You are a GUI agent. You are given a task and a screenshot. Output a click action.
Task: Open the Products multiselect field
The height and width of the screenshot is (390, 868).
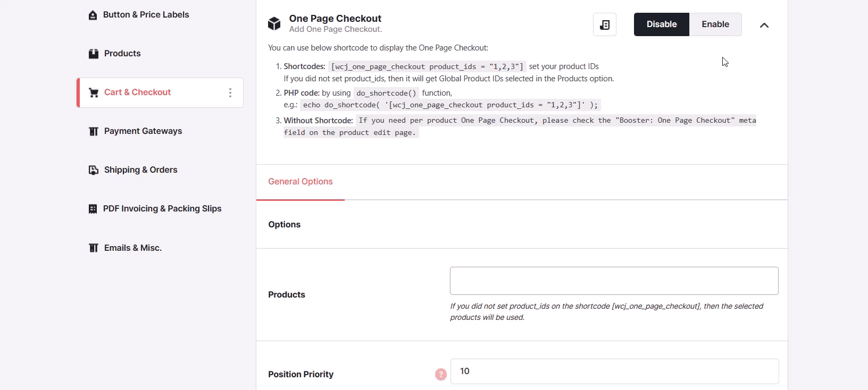pos(614,281)
